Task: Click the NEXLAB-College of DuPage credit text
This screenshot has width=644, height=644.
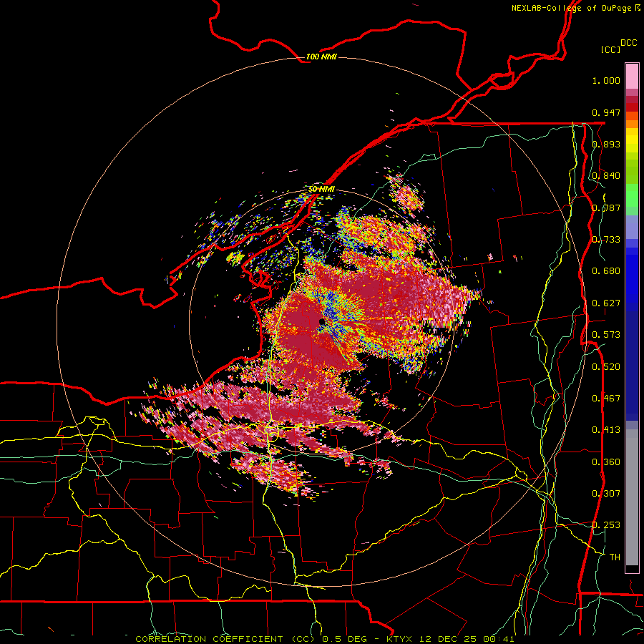Action: click(571, 8)
